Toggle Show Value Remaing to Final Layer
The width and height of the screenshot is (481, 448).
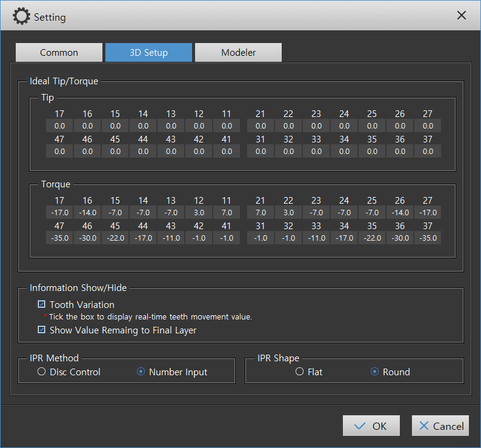(x=41, y=330)
